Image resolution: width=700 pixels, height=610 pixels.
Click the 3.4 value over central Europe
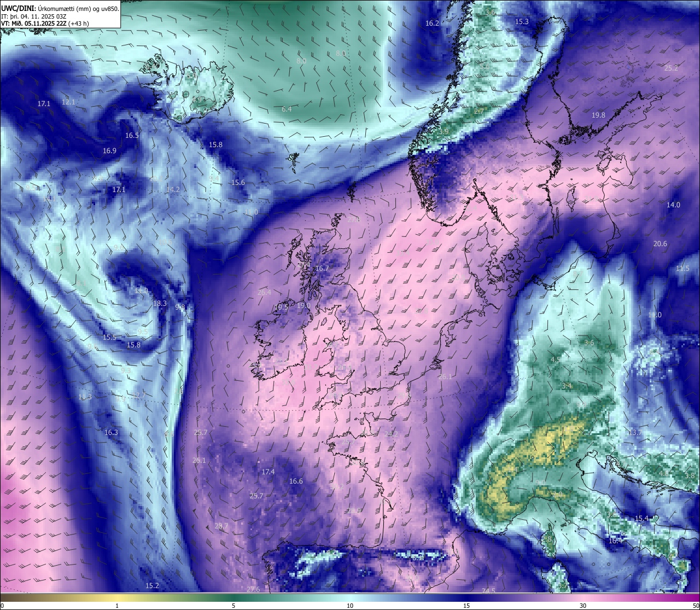coord(567,386)
